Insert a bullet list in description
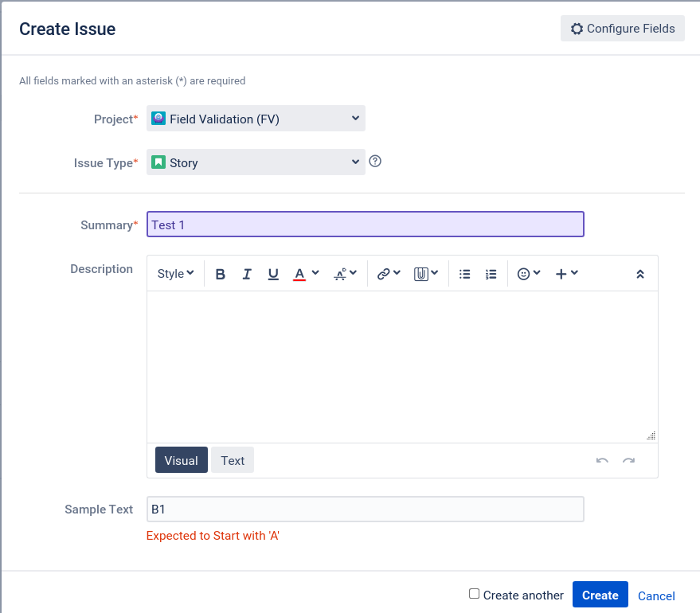Viewport: 700px width, 613px height. point(465,274)
